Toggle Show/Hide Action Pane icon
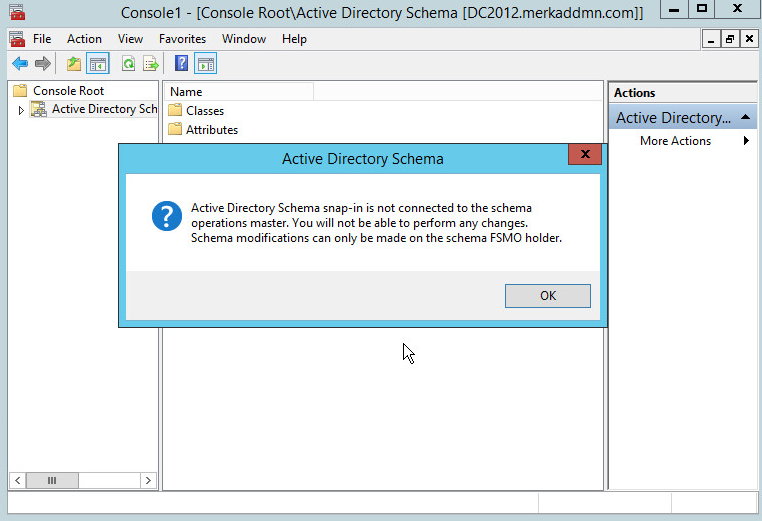762x521 pixels. (x=206, y=64)
